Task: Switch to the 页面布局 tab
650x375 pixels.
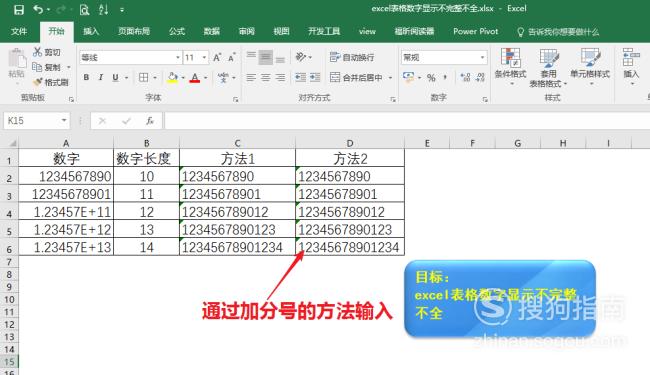Action: pos(134,31)
